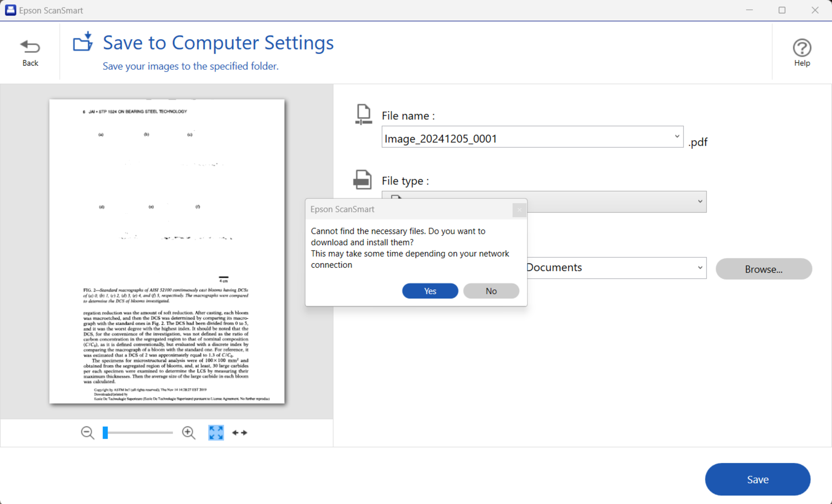Close the Epson ScanSmart dialog box
Image resolution: width=832 pixels, height=504 pixels.
(519, 210)
